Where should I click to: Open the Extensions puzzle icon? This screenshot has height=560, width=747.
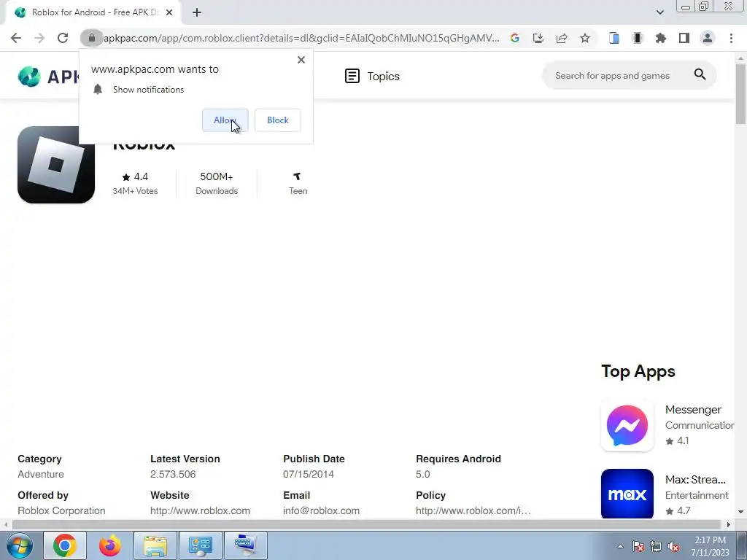[660, 38]
